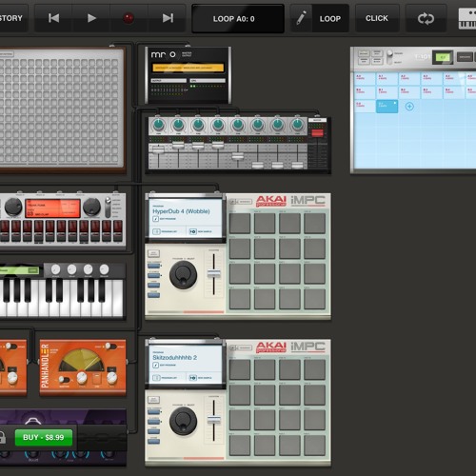Adjust first teal pan knob on mixer
Image resolution: width=476 pixels, height=476 pixels.
point(158,125)
